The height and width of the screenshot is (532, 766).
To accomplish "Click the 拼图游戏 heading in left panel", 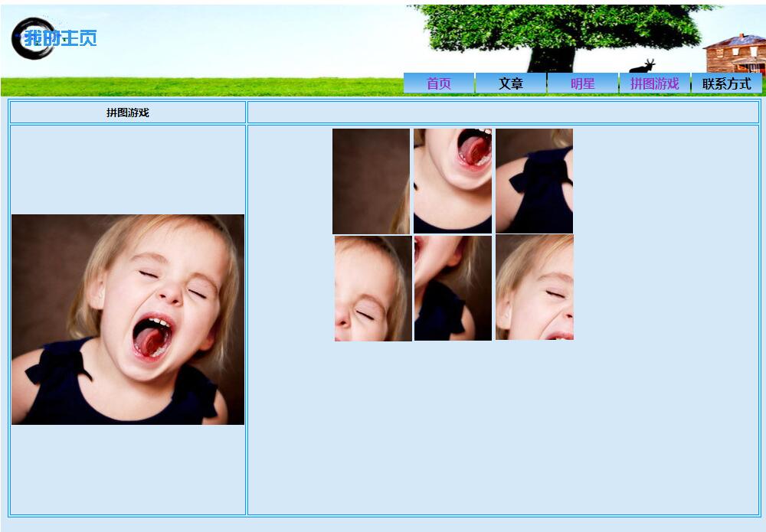I will (127, 113).
